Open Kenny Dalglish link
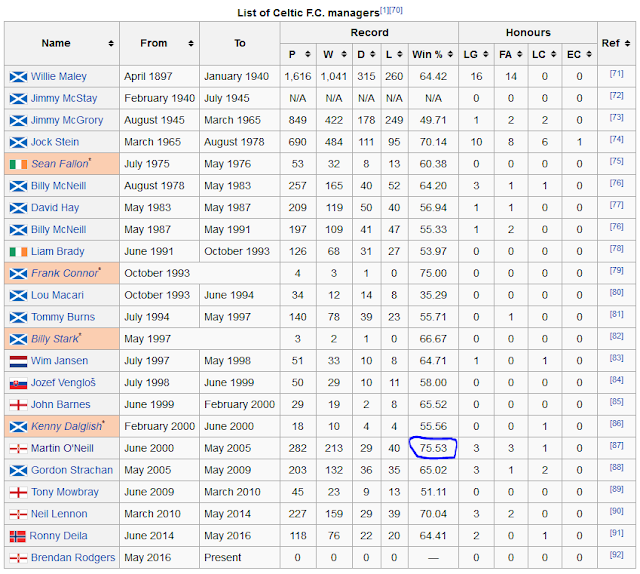Viewport: 640px width, 574px height. (67, 426)
